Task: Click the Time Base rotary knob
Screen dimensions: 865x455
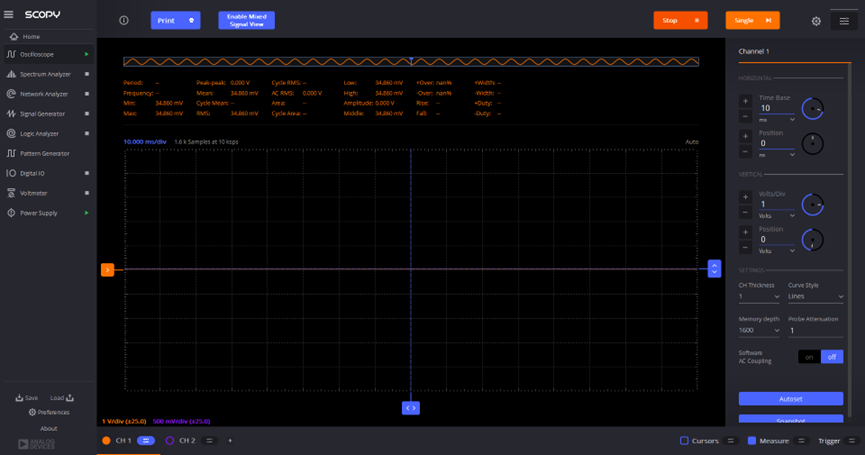Action: click(x=812, y=109)
